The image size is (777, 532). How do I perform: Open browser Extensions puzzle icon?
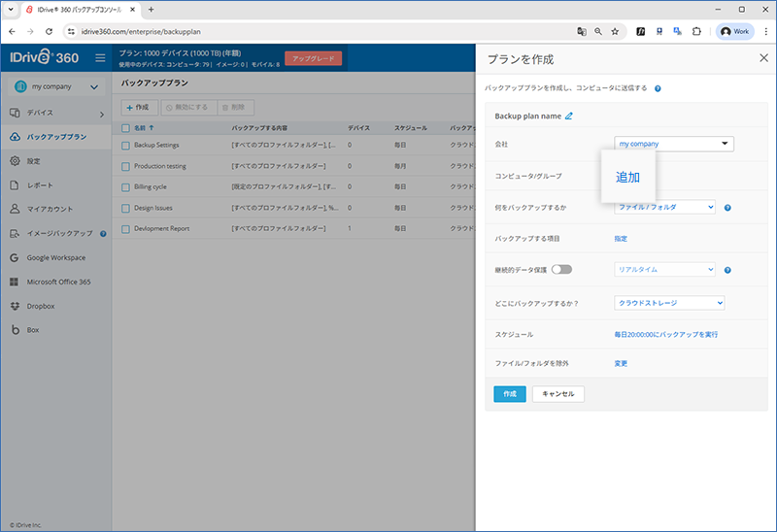[x=696, y=31]
